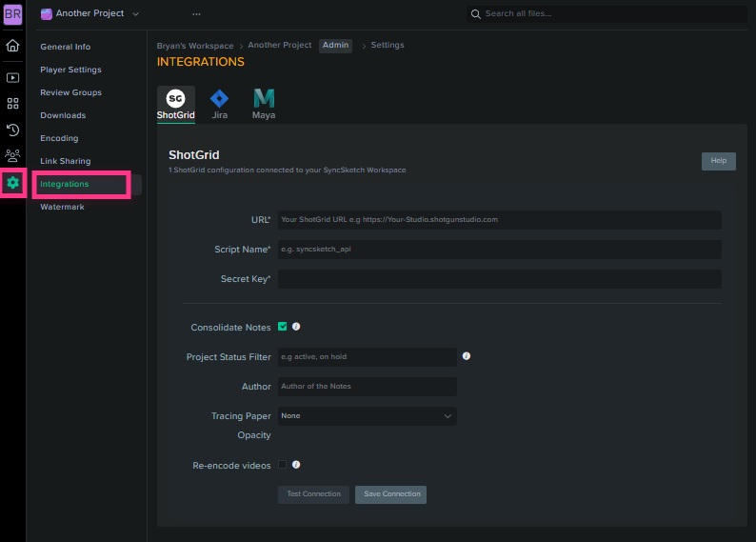The width and height of the screenshot is (756, 542).
Task: Switch to the Jira integration tab
Action: tap(220, 104)
